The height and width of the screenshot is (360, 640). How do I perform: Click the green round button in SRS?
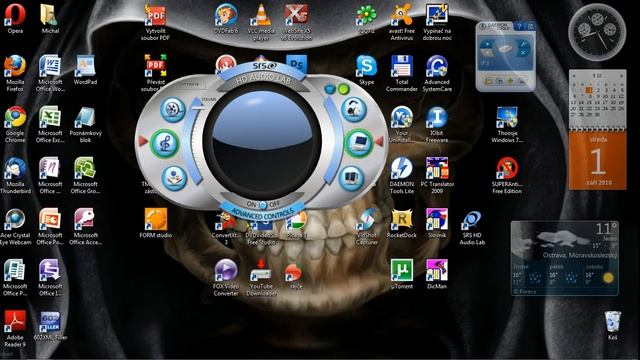[x=344, y=89]
